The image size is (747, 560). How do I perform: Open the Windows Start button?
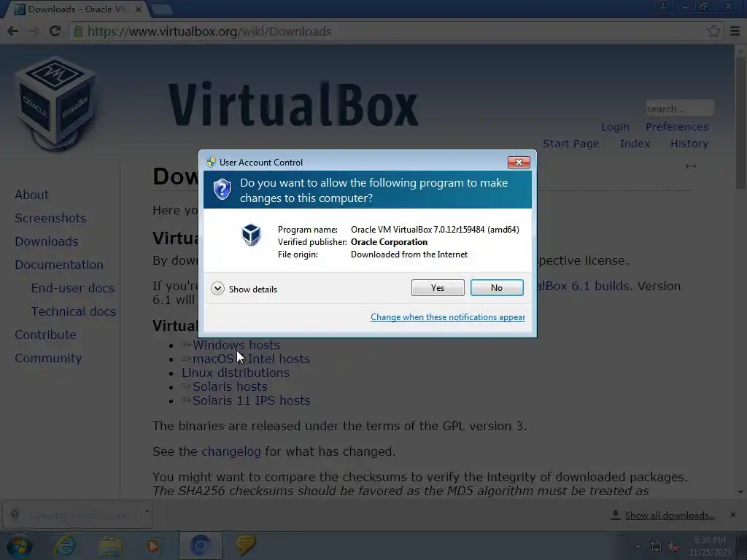(19, 545)
